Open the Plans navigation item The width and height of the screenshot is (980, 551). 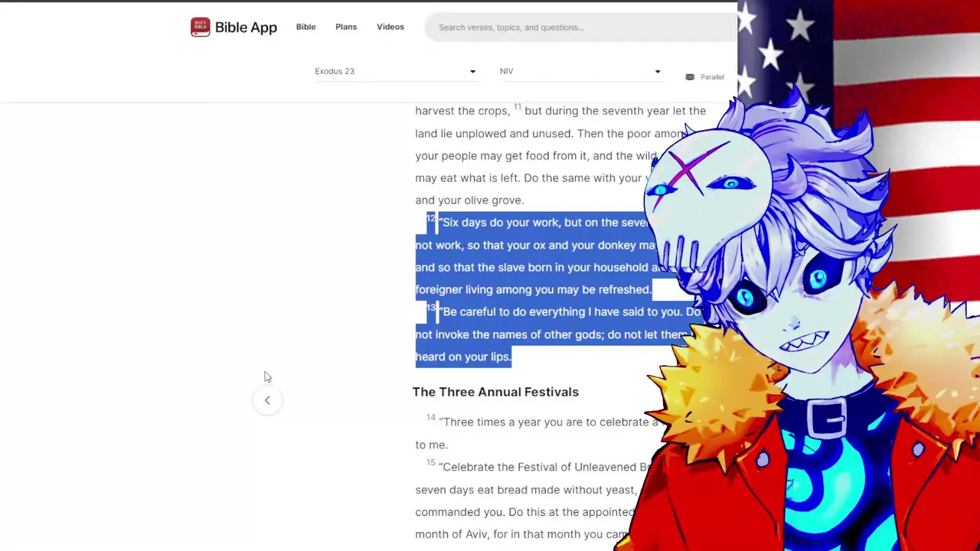pos(346,27)
